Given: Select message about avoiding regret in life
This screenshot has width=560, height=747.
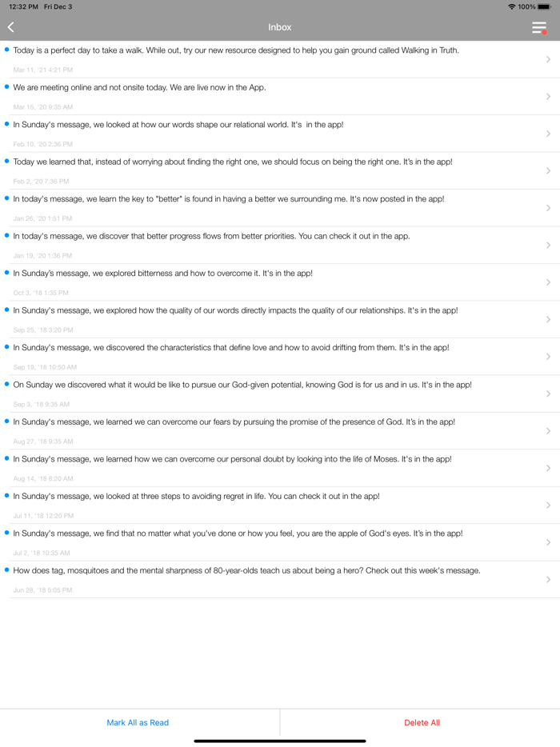Looking at the screenshot, I should coord(197,496).
